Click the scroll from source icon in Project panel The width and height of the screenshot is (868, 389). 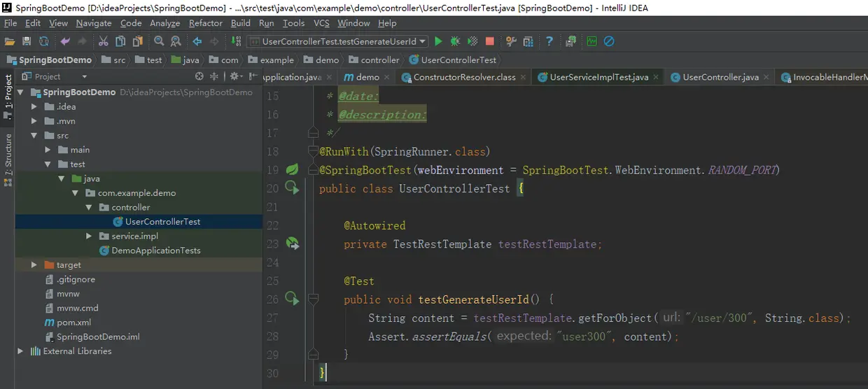tap(199, 76)
